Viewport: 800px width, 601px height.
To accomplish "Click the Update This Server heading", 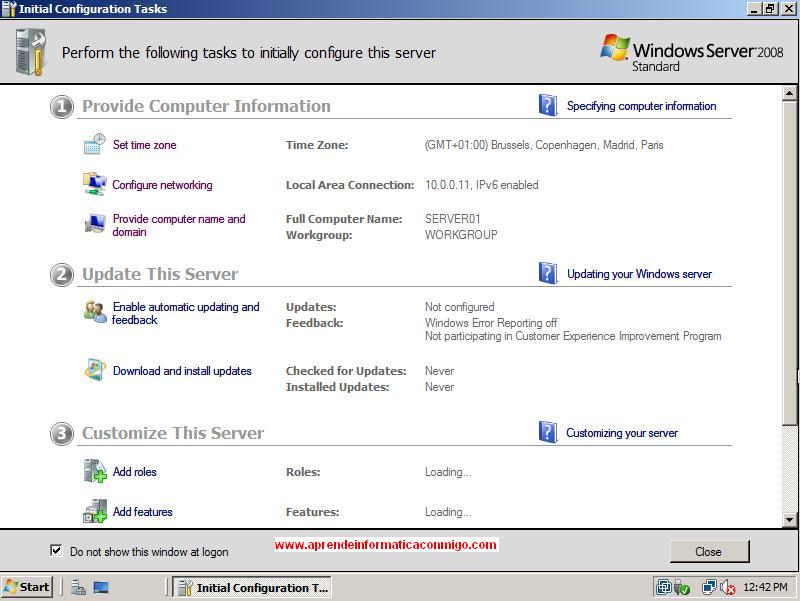I will (x=160, y=274).
